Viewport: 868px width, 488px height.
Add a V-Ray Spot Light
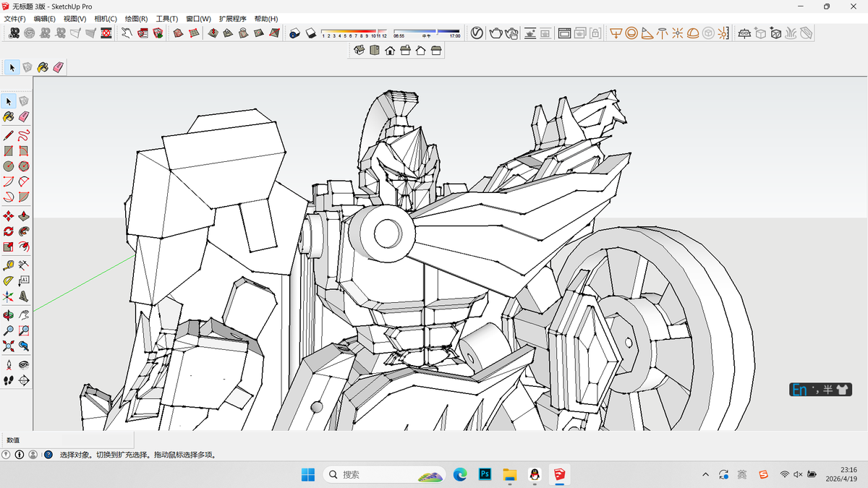click(647, 33)
